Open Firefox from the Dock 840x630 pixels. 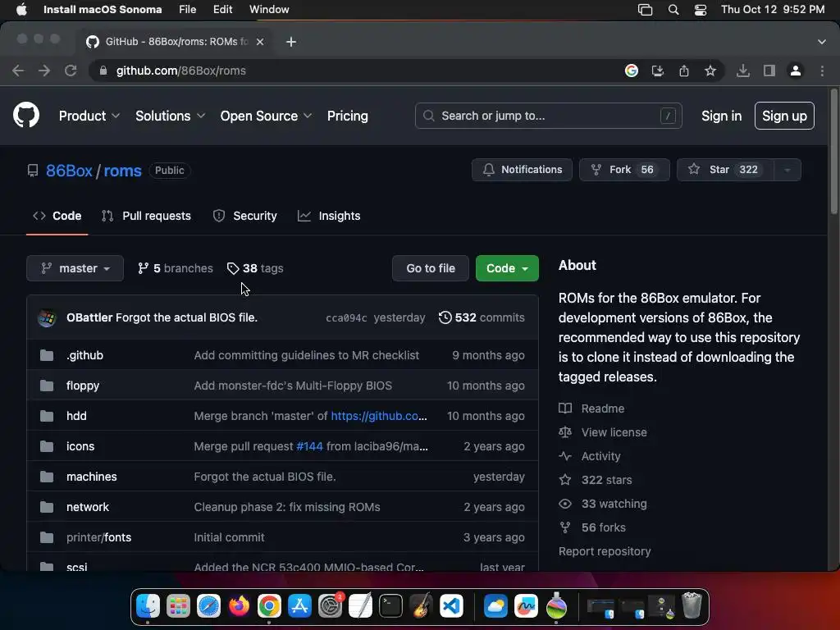click(x=239, y=606)
